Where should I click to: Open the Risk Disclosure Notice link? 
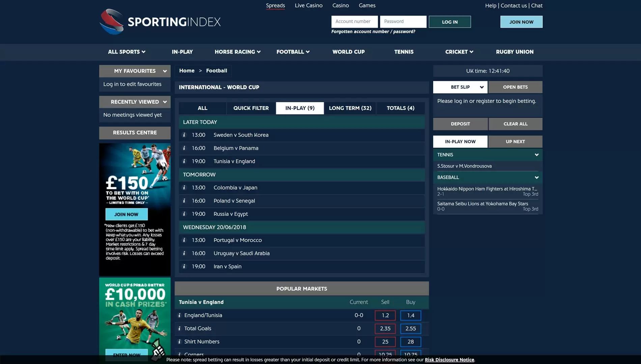(x=449, y=360)
